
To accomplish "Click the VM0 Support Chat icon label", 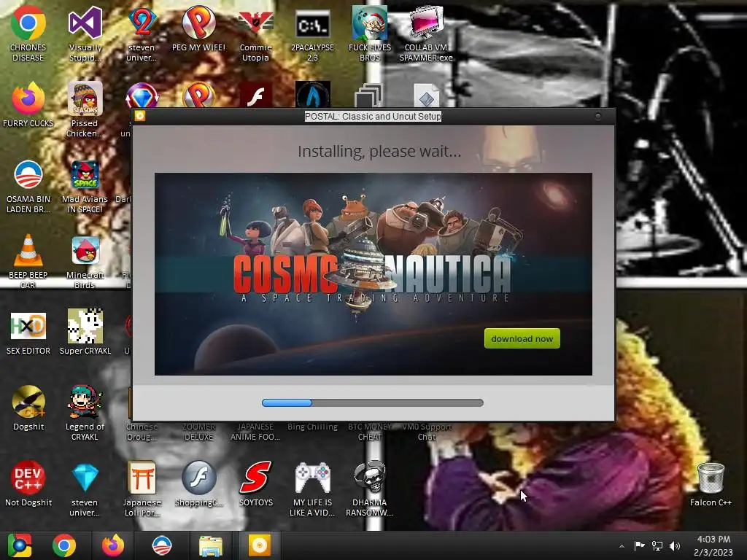I will click(x=427, y=432).
